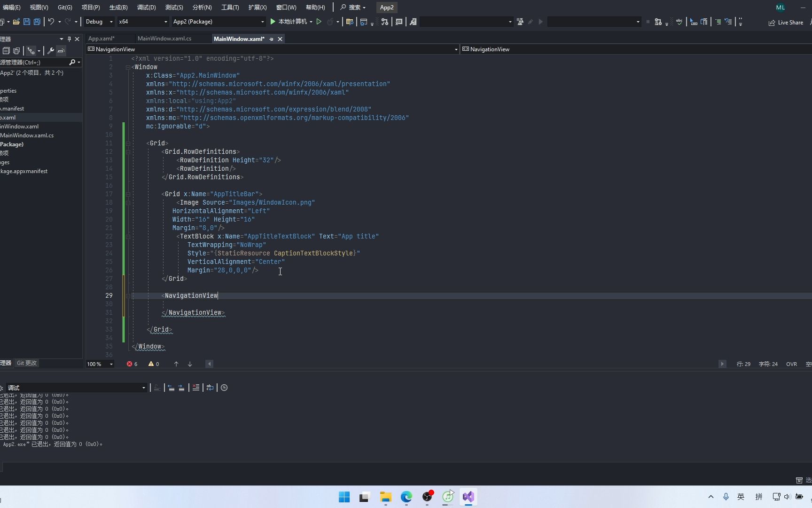The height and width of the screenshot is (508, 812).
Task: Open the 视图(V) menu
Action: click(39, 8)
